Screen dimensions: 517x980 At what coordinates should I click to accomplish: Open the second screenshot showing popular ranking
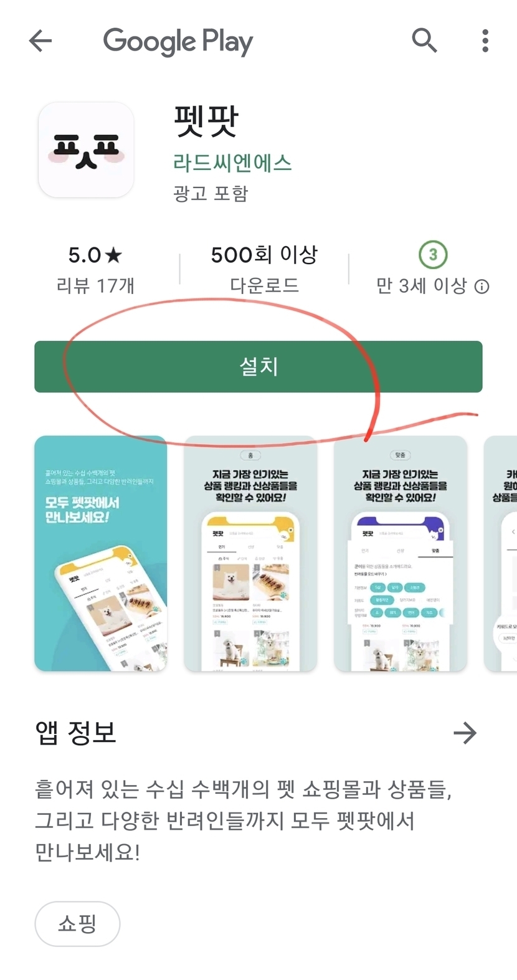point(250,553)
